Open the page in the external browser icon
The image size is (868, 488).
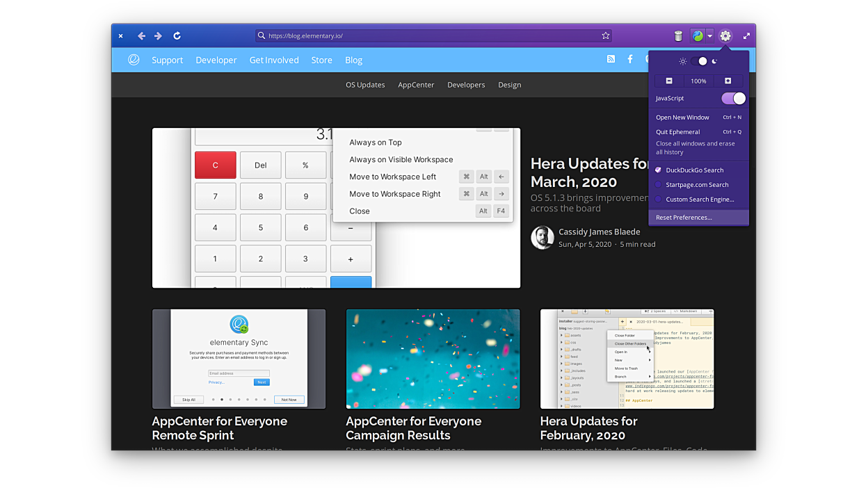point(698,36)
